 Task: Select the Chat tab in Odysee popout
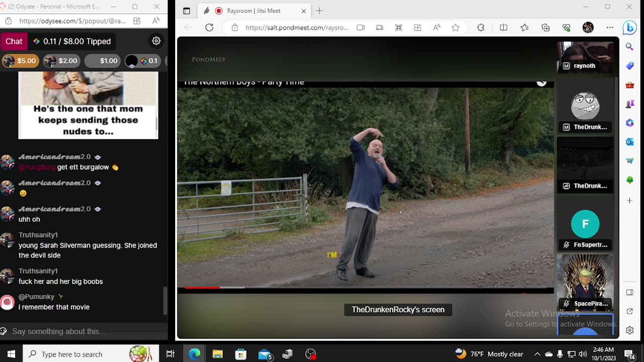pyautogui.click(x=14, y=41)
